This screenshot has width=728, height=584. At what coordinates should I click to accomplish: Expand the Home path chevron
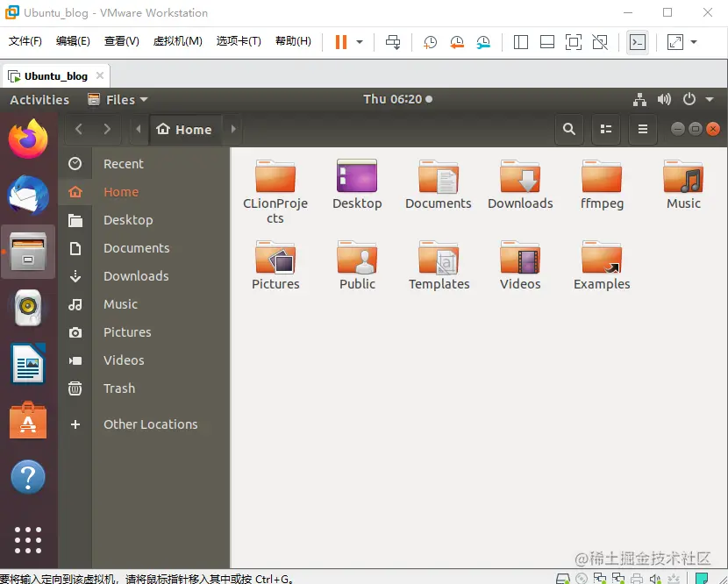pos(232,129)
